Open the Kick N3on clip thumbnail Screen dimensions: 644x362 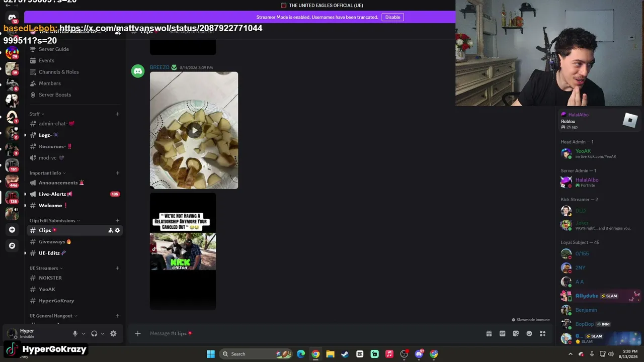point(183,251)
